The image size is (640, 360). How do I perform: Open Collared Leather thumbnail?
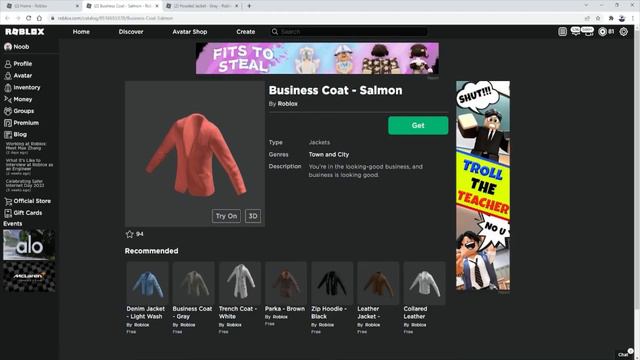pos(424,284)
